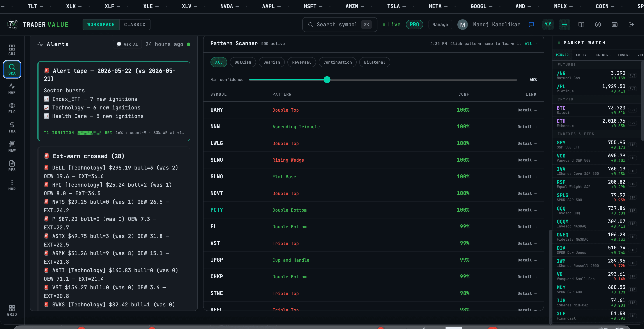This screenshot has height=329, width=644.
Task: Click the Manage button
Action: [440, 25]
